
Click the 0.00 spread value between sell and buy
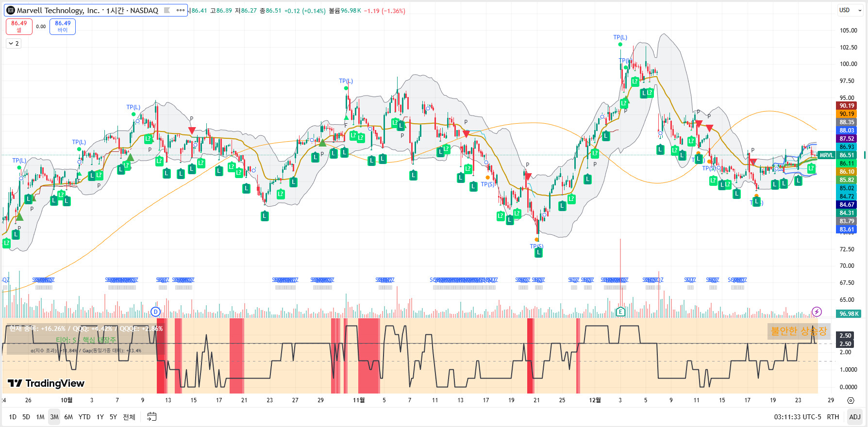point(41,27)
